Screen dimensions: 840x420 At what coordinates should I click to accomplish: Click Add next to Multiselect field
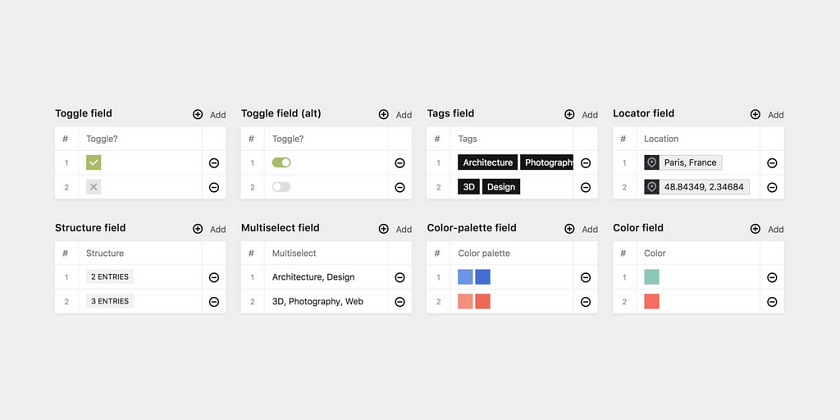(x=404, y=229)
